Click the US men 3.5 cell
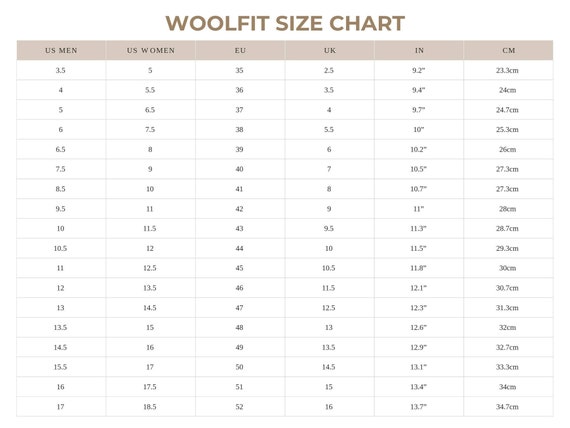The height and width of the screenshot is (428, 570). tap(61, 70)
